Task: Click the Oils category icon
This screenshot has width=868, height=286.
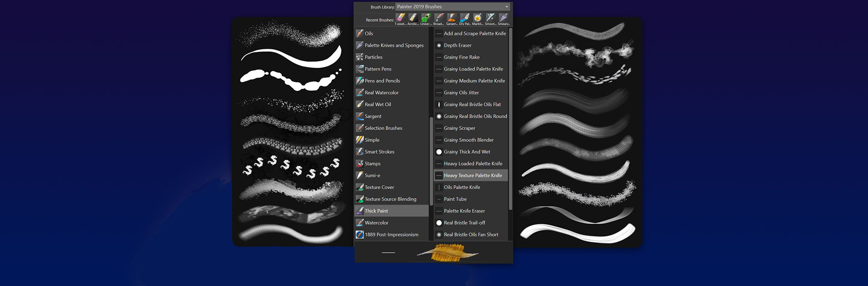Action: pos(360,33)
